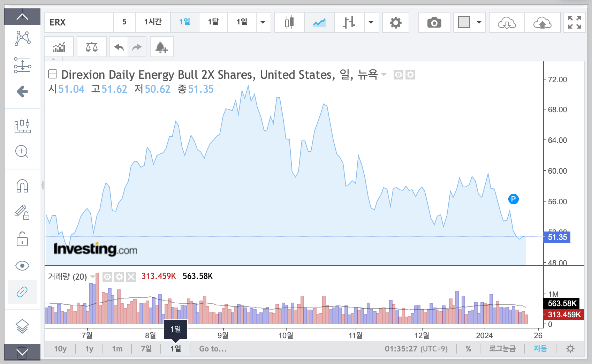Open the measurement ruler chart tool

coord(22,126)
